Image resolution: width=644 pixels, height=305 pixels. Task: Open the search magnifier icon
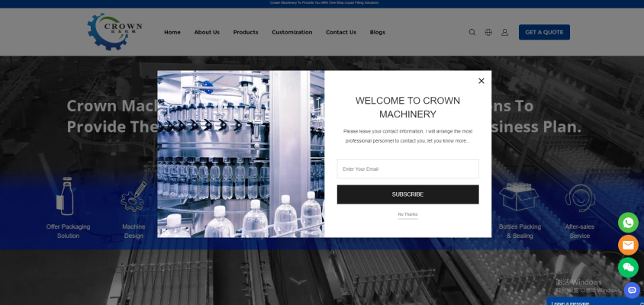(x=472, y=32)
